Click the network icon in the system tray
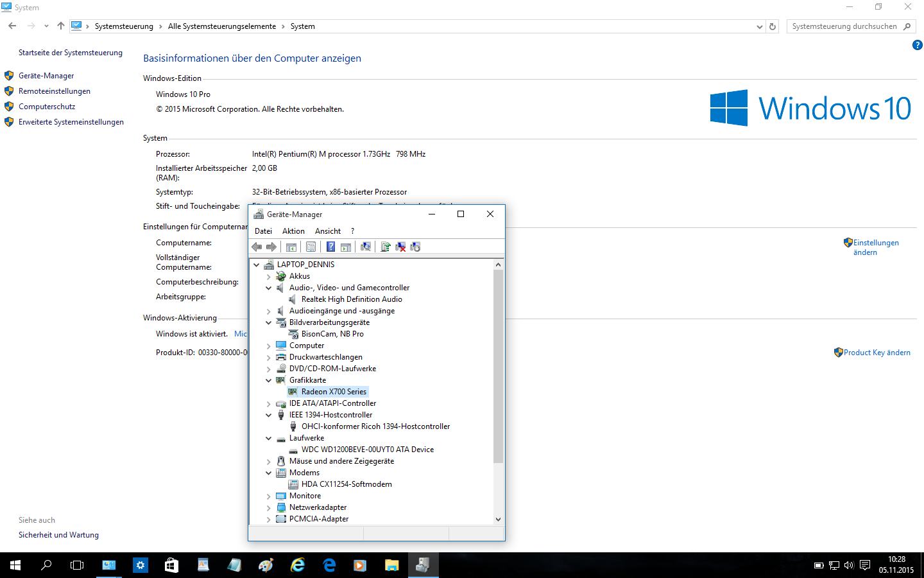This screenshot has height=578, width=924. [834, 565]
